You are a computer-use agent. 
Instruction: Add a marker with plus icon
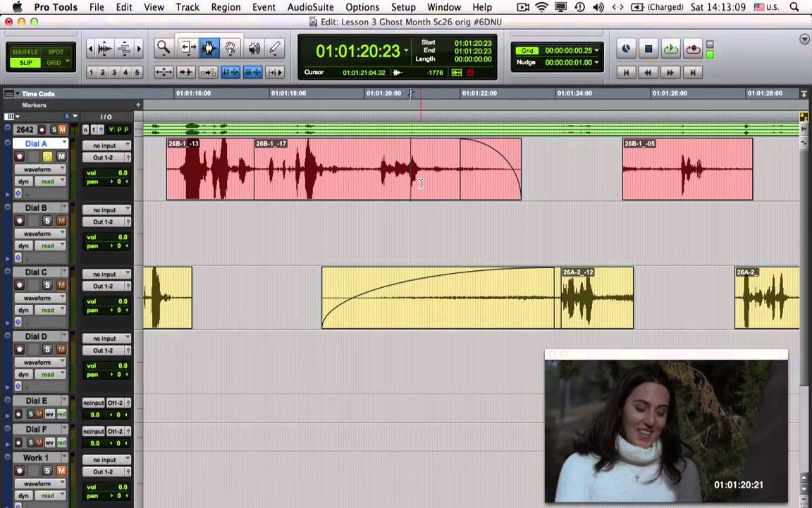(x=138, y=104)
